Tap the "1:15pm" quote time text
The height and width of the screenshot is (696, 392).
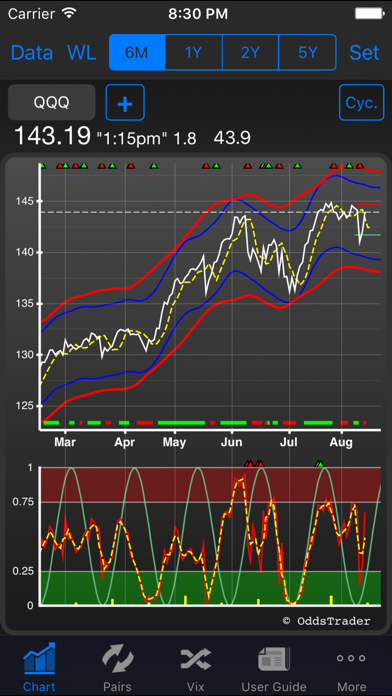pos(132,138)
